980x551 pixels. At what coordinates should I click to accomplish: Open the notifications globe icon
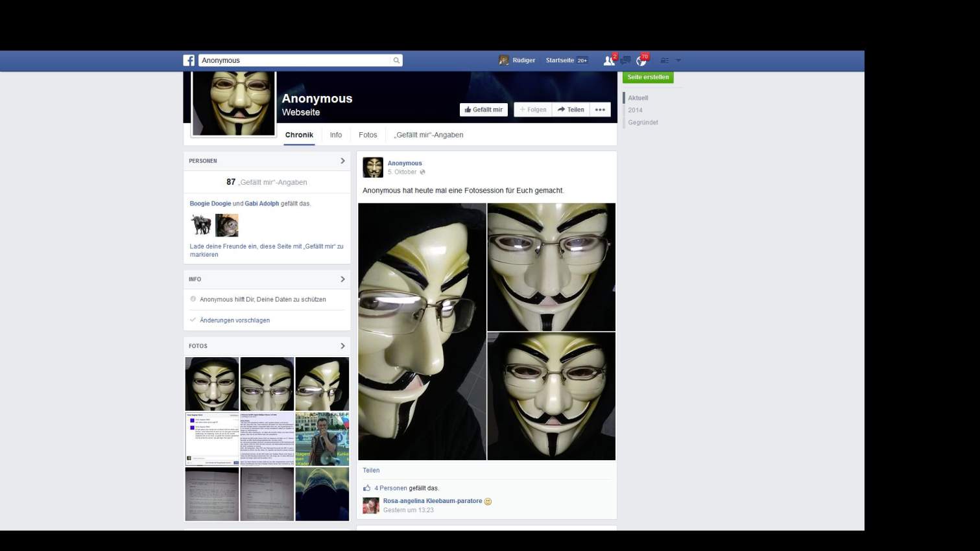(x=641, y=61)
